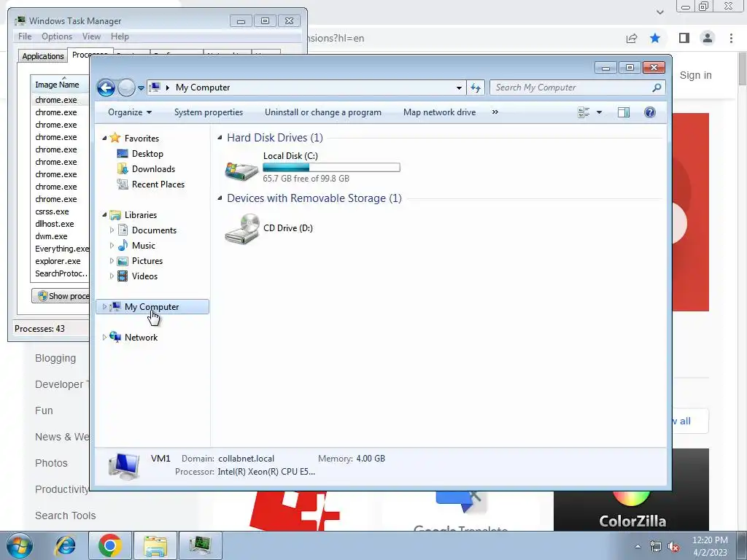Expand the Documents library node

pos(112,230)
